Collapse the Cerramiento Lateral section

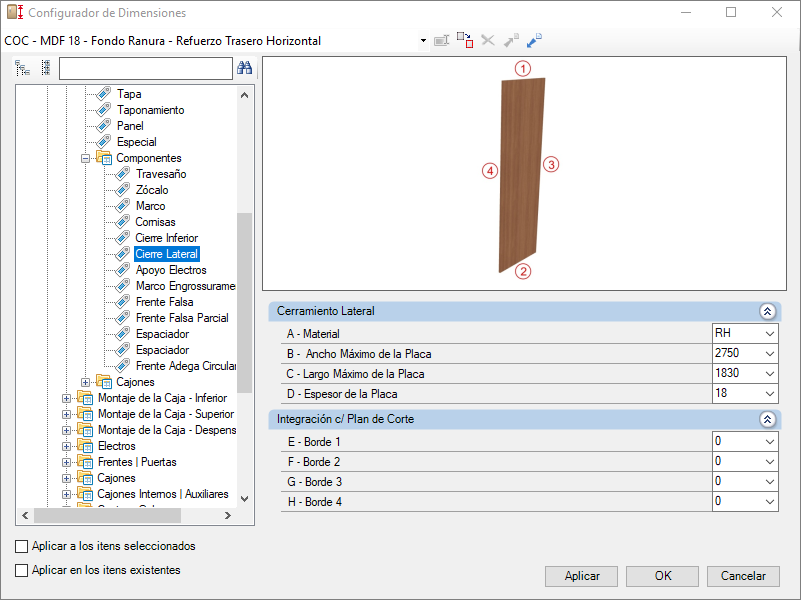[767, 311]
